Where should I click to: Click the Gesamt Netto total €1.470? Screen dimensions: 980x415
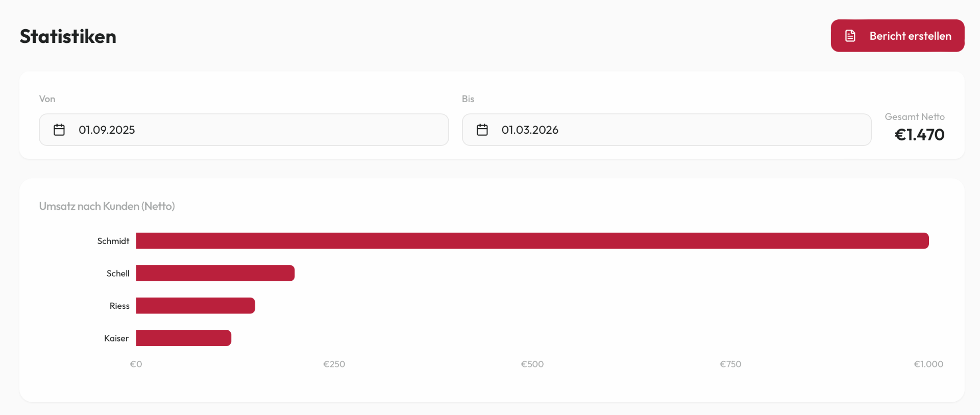919,135
